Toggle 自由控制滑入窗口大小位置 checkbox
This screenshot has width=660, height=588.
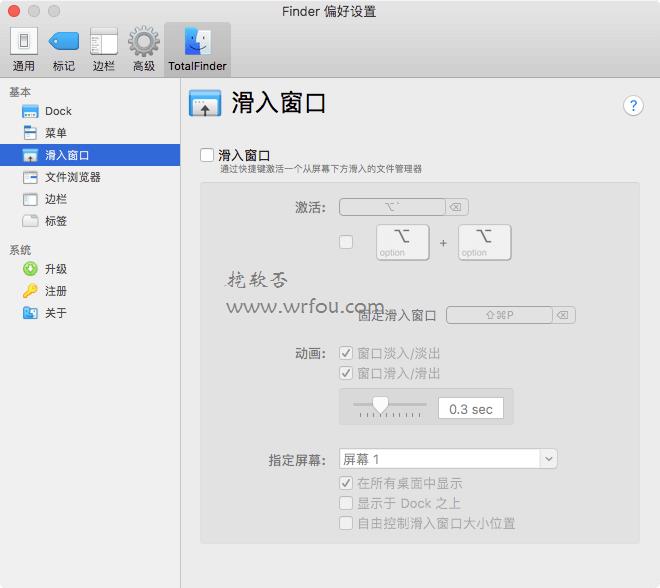click(x=346, y=523)
